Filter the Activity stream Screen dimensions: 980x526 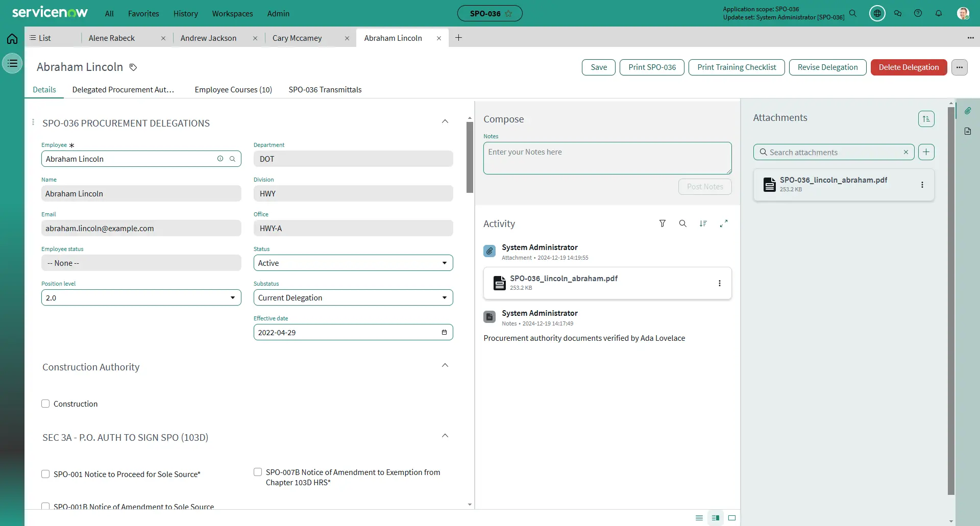coord(662,223)
